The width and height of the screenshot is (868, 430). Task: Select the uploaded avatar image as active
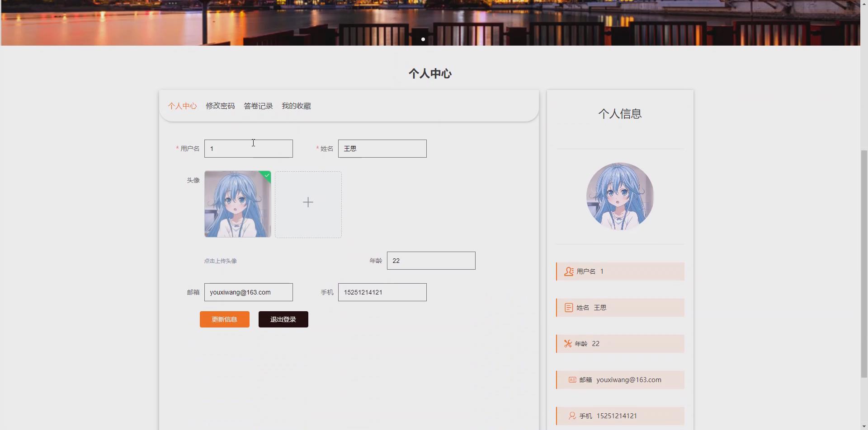pyautogui.click(x=237, y=204)
